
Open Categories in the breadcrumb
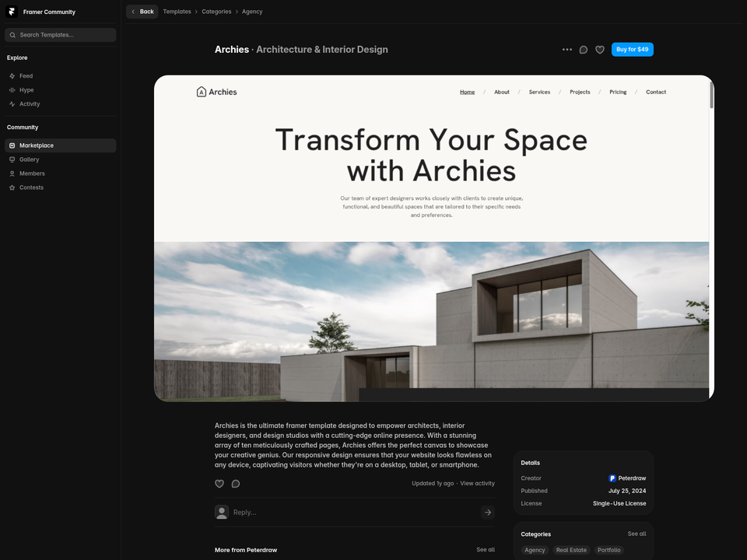point(216,12)
